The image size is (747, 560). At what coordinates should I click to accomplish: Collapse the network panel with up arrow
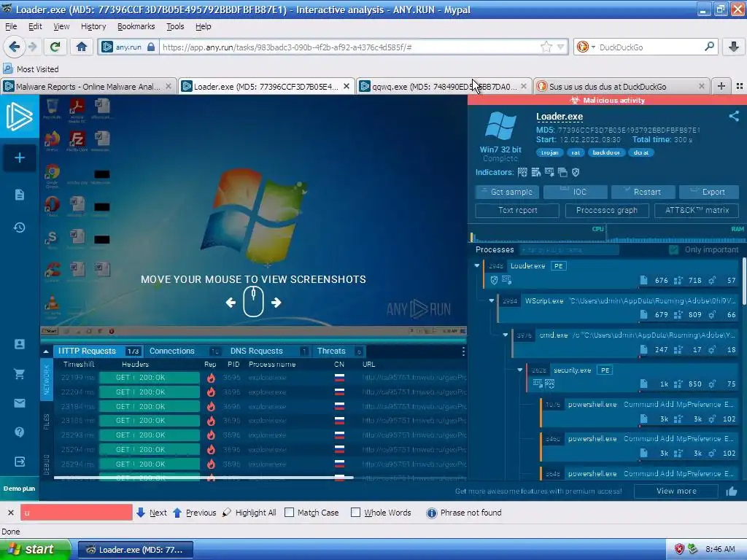click(x=46, y=351)
